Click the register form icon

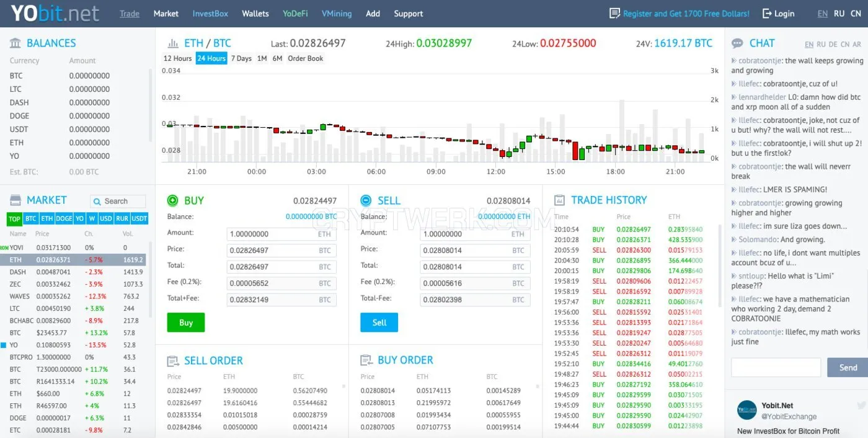tap(614, 13)
